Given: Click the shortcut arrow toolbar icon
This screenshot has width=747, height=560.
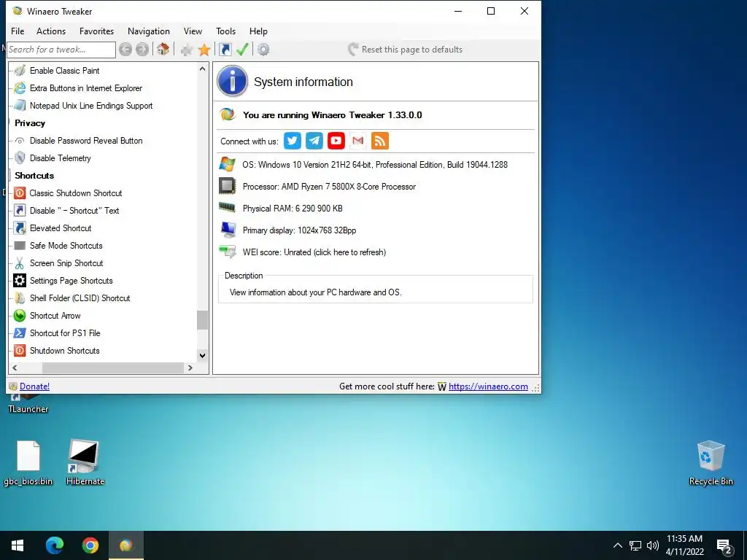Looking at the screenshot, I should (x=225, y=50).
